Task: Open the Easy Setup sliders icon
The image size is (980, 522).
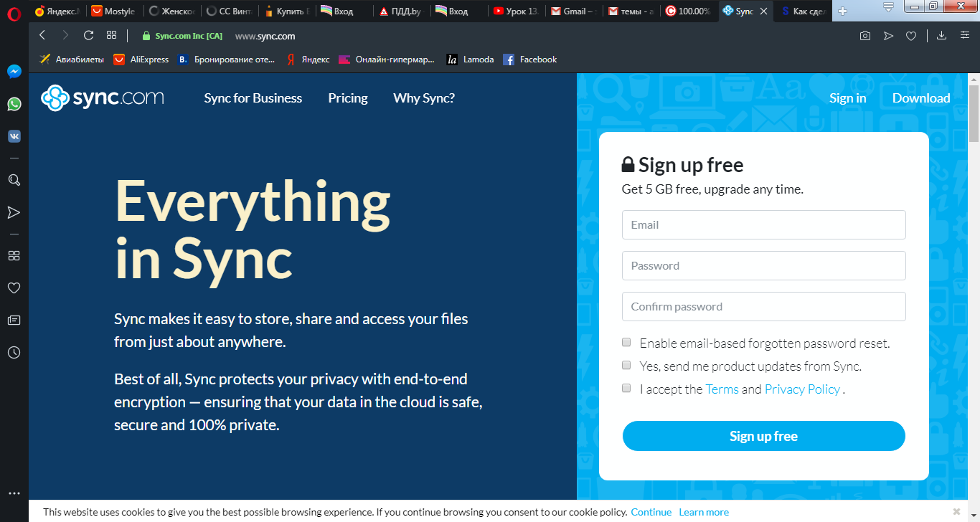Action: coord(965,36)
